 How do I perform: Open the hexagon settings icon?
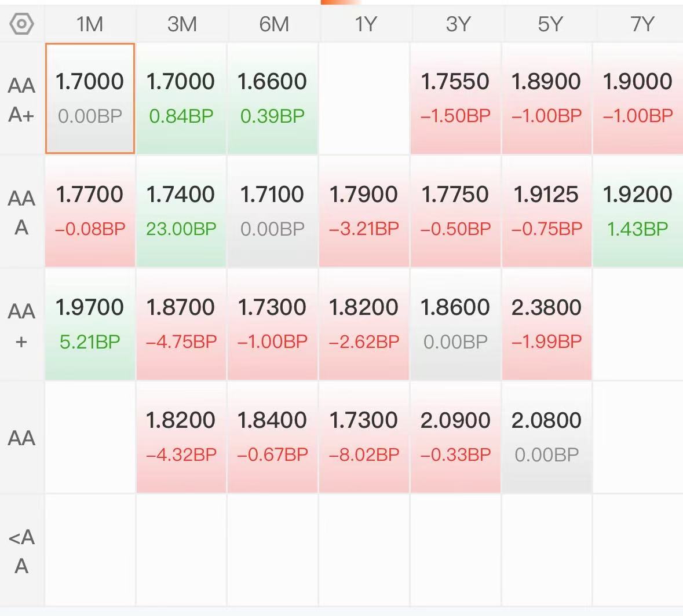point(21,24)
